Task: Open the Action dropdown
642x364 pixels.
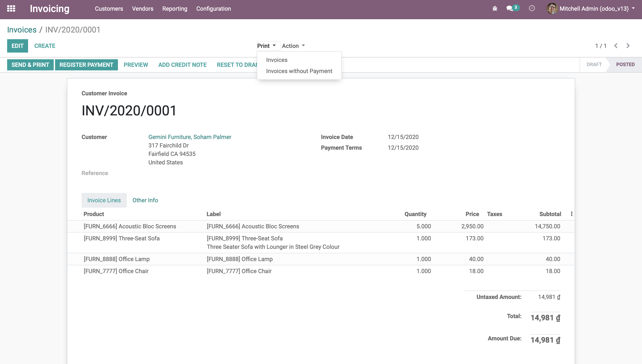Action: point(293,46)
